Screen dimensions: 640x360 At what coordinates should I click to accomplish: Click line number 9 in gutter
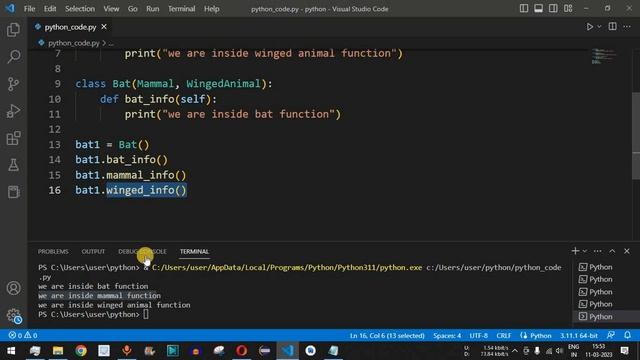tap(58, 84)
